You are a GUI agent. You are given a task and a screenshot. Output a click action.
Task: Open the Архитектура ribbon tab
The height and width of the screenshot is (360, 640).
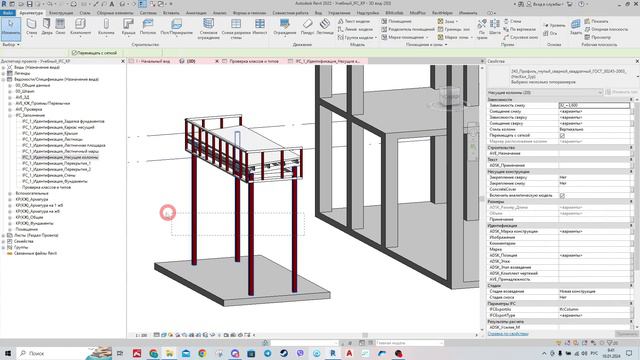point(31,13)
